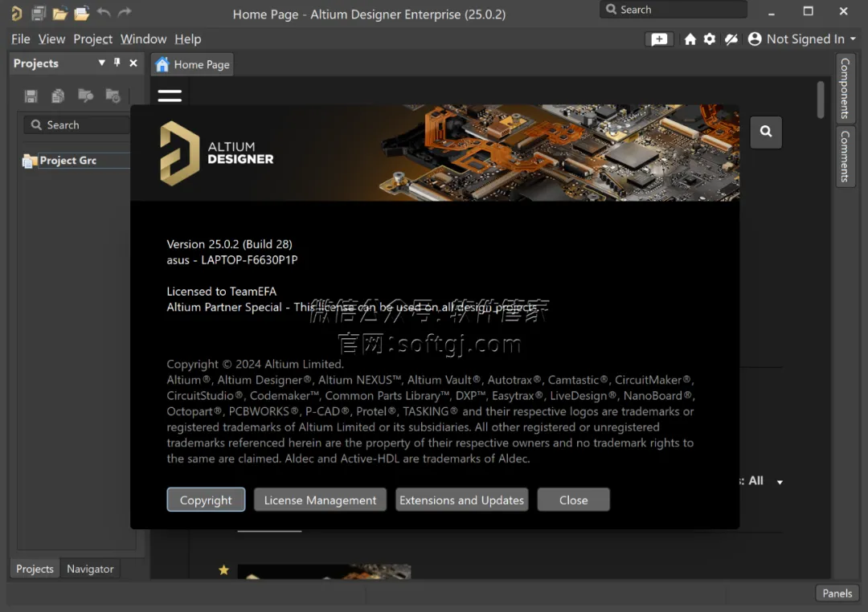Switch to the Navigator bottom tab

tap(90, 569)
